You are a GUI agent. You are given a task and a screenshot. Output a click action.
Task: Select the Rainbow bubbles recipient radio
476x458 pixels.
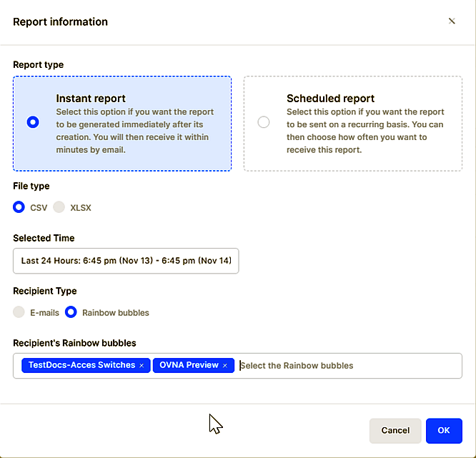71,312
